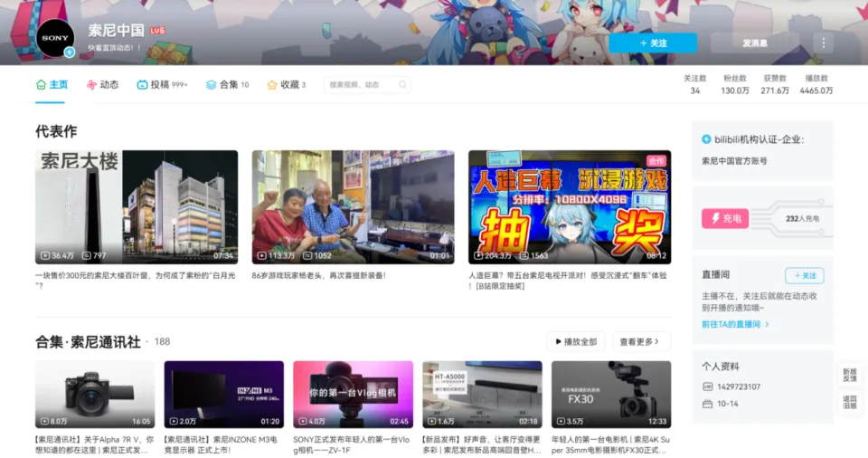Click the blue 关注 follow button

point(653,43)
